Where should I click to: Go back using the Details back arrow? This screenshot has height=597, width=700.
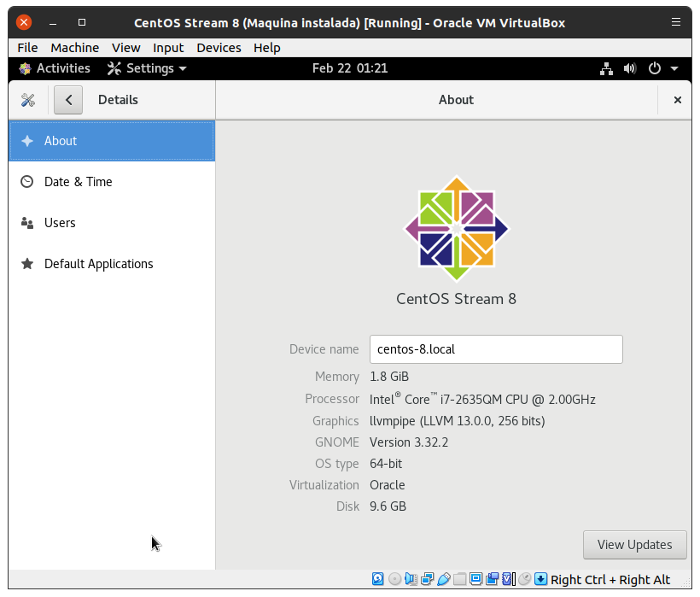click(68, 100)
